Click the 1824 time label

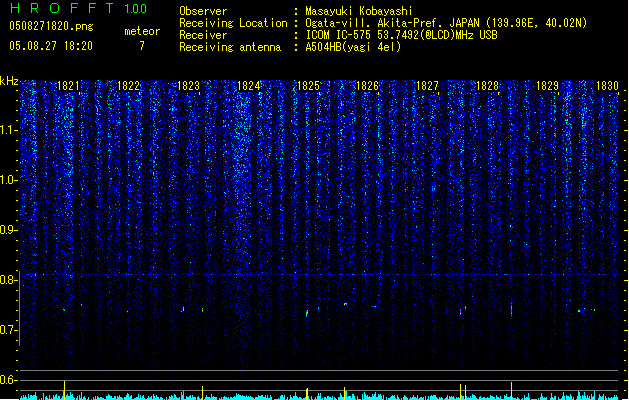pos(248,86)
